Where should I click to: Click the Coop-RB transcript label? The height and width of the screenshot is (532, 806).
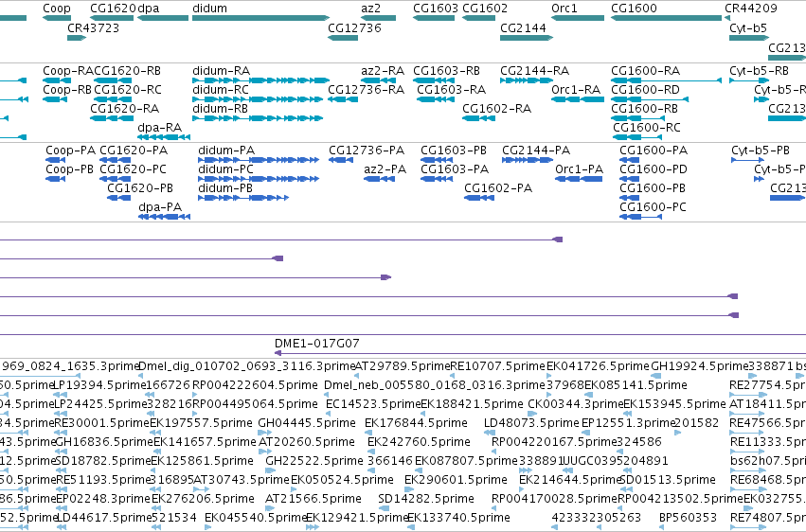[67, 90]
